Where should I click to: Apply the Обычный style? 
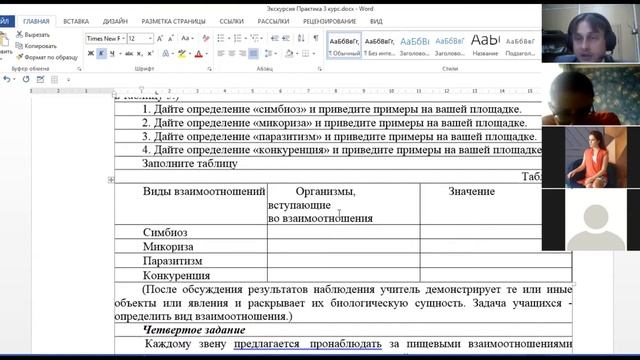pos(344,45)
